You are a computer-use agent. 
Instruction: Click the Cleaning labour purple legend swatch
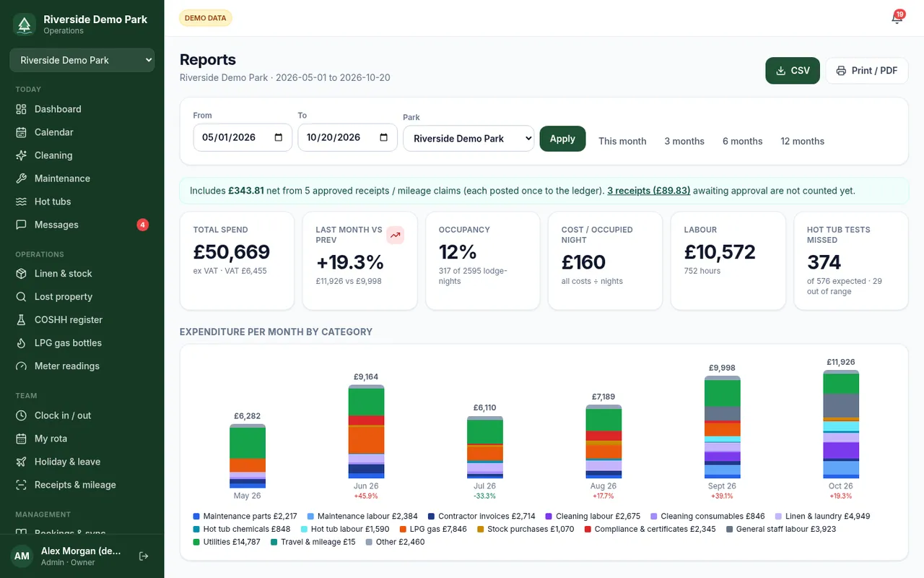549,516
